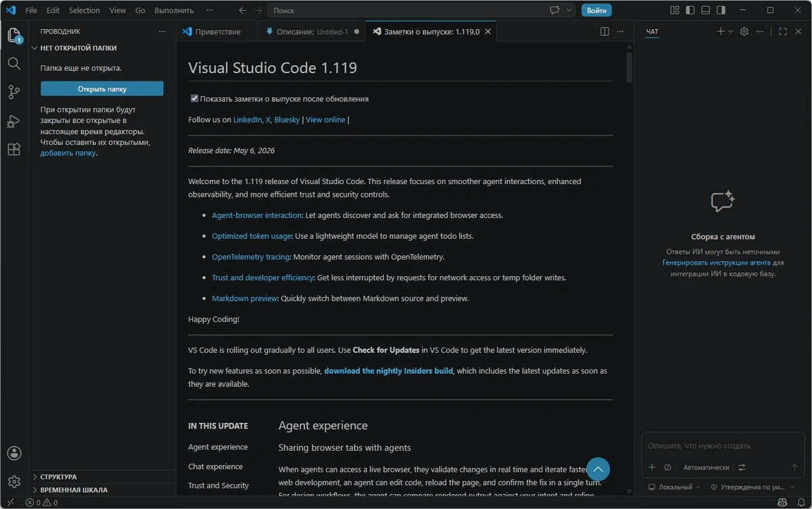812x509 pixels.
Task: Open chat icon next to search box
Action: [x=556, y=10]
